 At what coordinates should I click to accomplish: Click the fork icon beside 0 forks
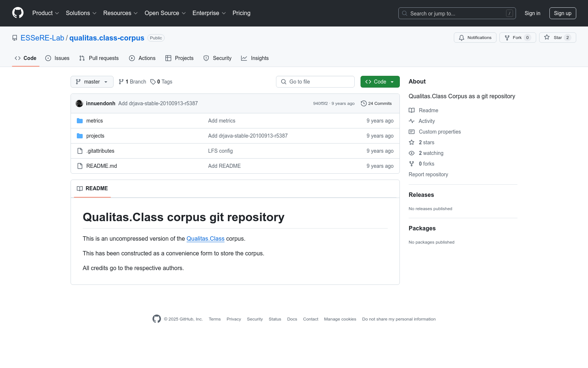click(x=412, y=164)
